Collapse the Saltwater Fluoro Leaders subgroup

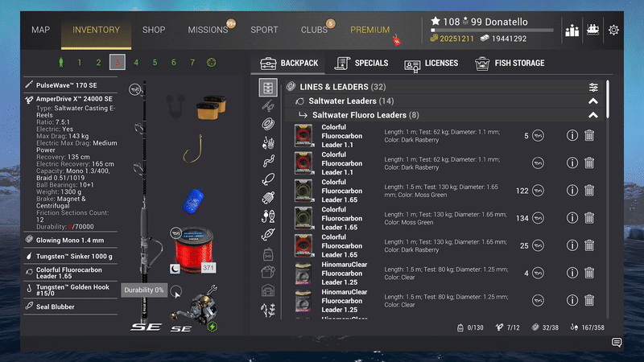(x=593, y=115)
